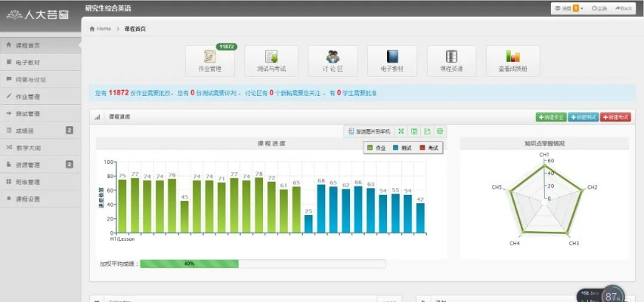The height and width of the screenshot is (302, 644).
Task: Click the chart export/share icon
Action: point(428,131)
